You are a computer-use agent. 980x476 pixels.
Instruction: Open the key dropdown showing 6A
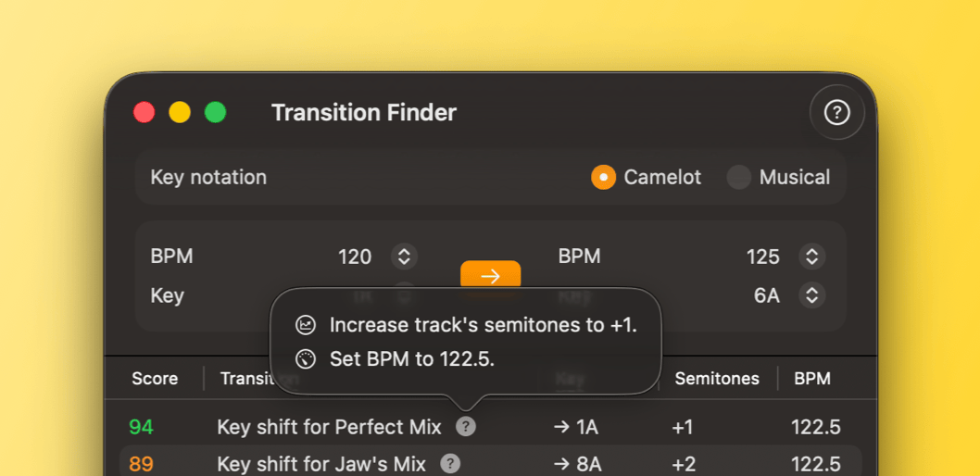click(811, 295)
